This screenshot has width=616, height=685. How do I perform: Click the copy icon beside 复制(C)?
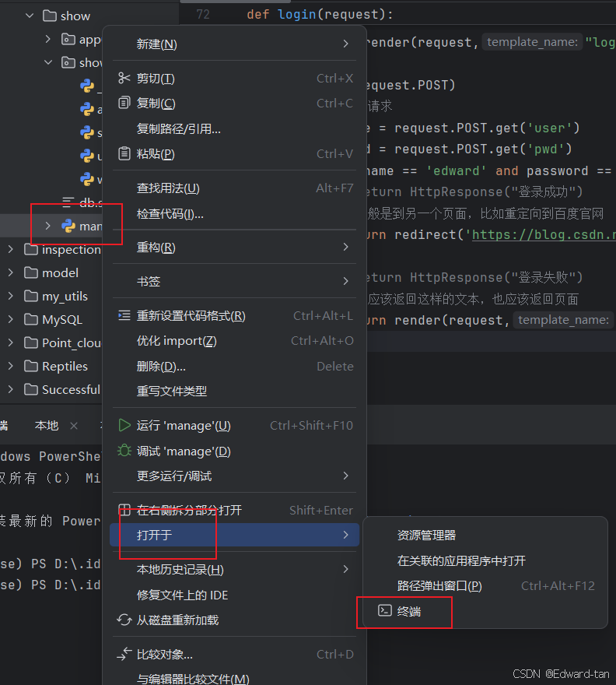tap(124, 103)
